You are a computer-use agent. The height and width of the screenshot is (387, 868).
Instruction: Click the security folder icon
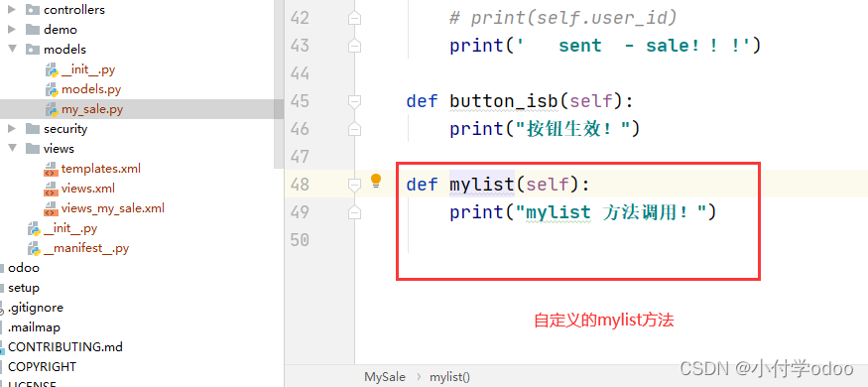click(33, 129)
